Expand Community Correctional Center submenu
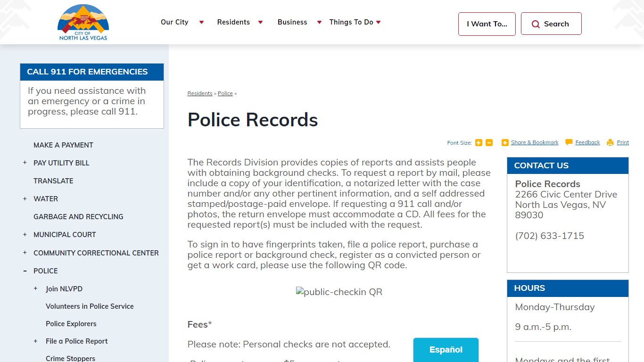The height and width of the screenshot is (362, 644). point(25,253)
